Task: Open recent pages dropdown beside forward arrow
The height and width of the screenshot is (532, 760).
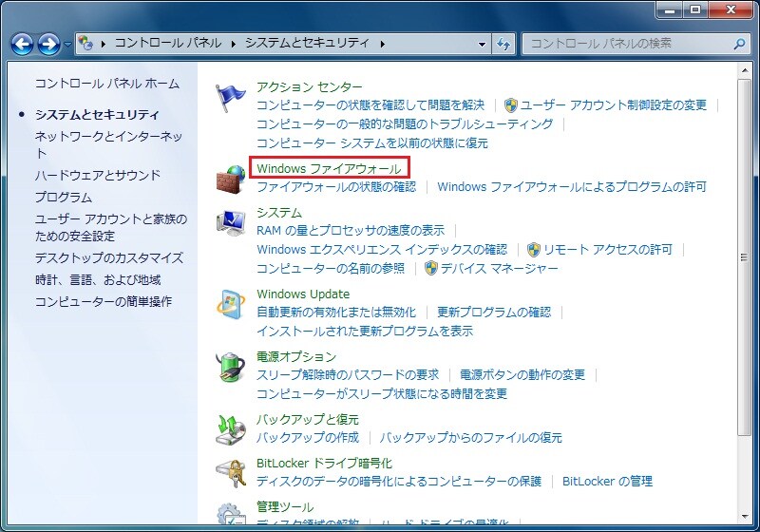Action: pos(67,45)
